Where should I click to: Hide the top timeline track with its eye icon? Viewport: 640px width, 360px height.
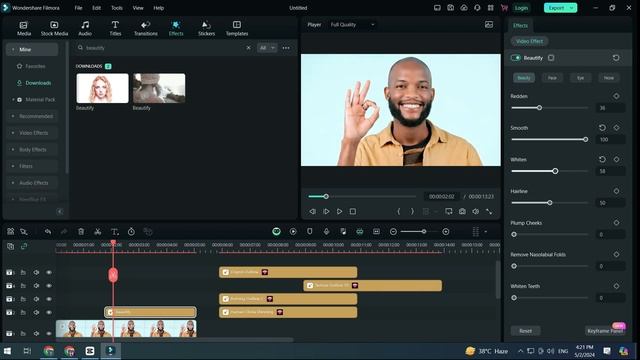[49, 272]
